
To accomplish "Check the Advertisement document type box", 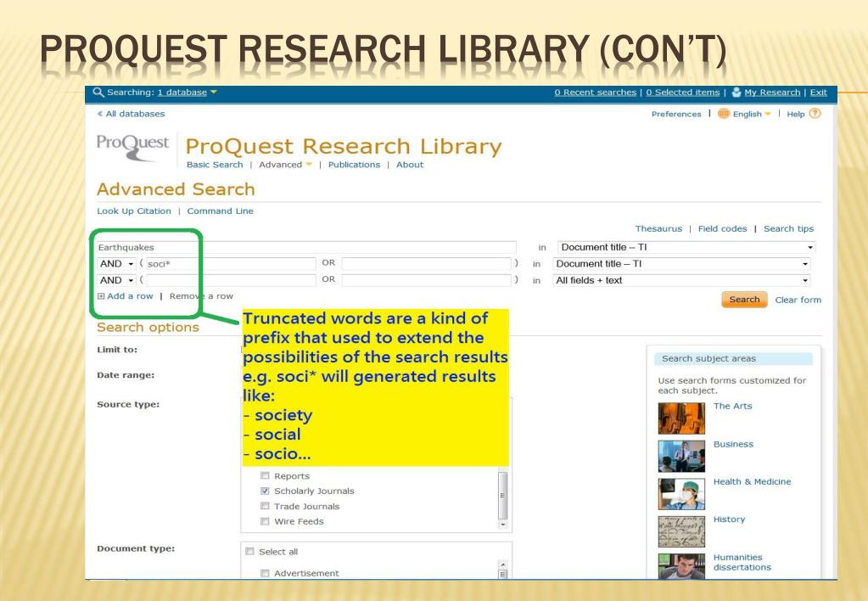I will coord(265,573).
